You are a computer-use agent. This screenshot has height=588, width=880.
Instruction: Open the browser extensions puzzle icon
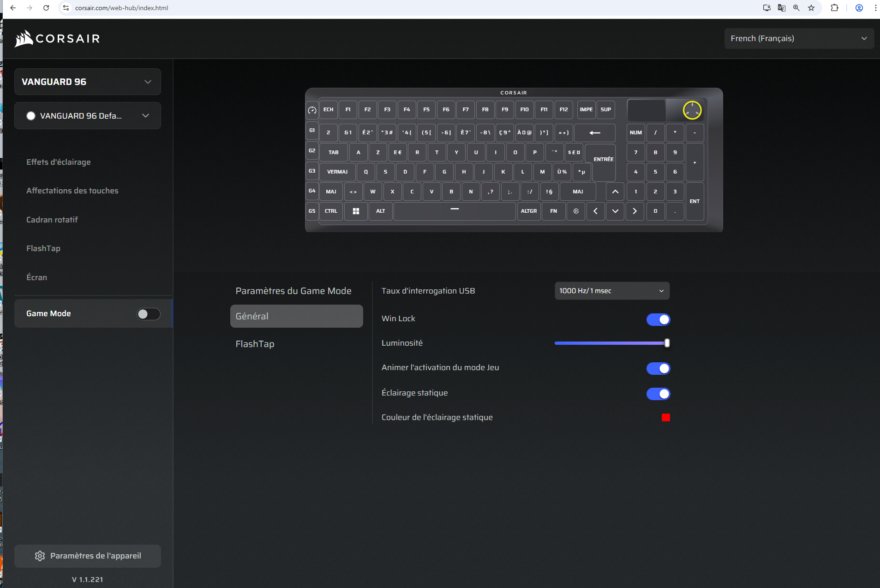[x=834, y=8]
